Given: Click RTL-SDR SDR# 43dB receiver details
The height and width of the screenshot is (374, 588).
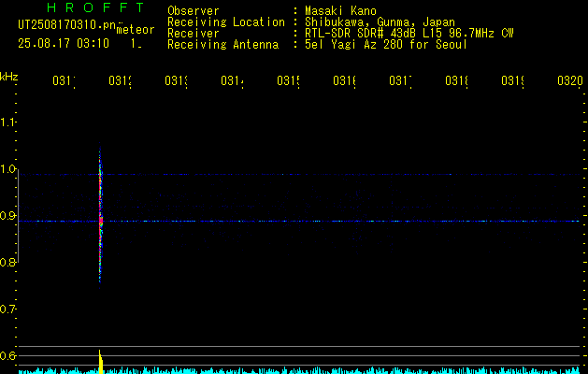Looking at the screenshot, I should pyautogui.click(x=409, y=34).
